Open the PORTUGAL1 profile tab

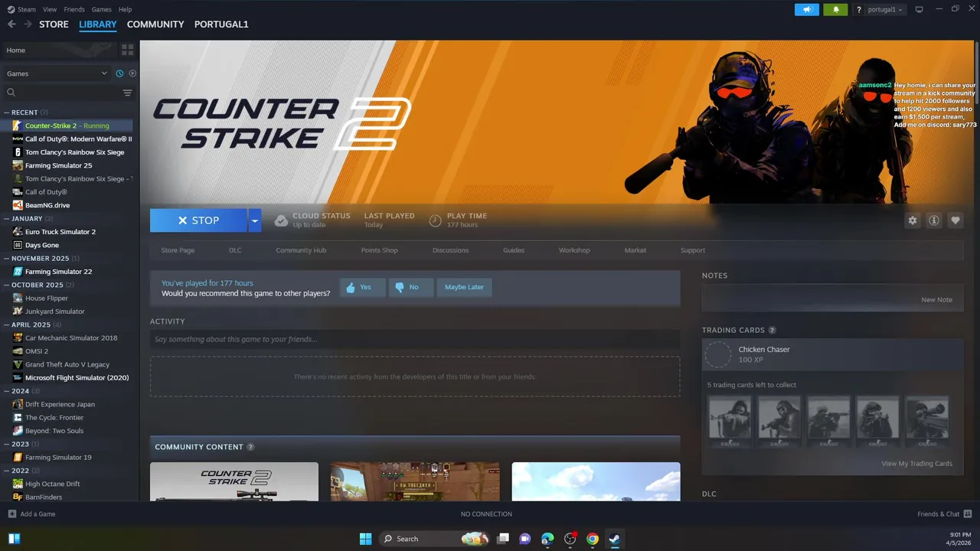click(221, 24)
